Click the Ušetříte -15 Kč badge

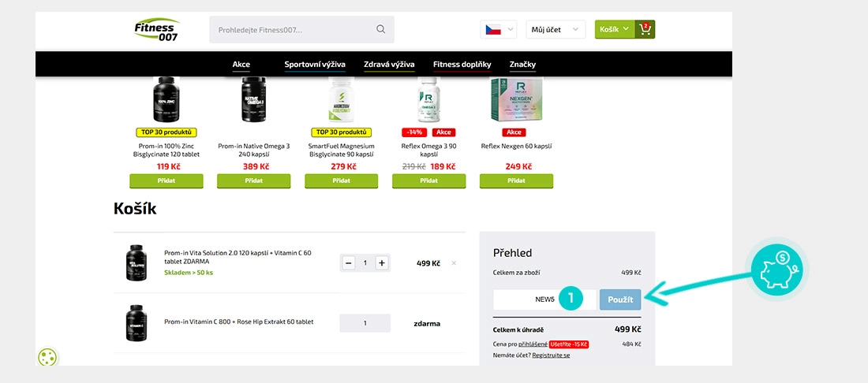point(569,344)
